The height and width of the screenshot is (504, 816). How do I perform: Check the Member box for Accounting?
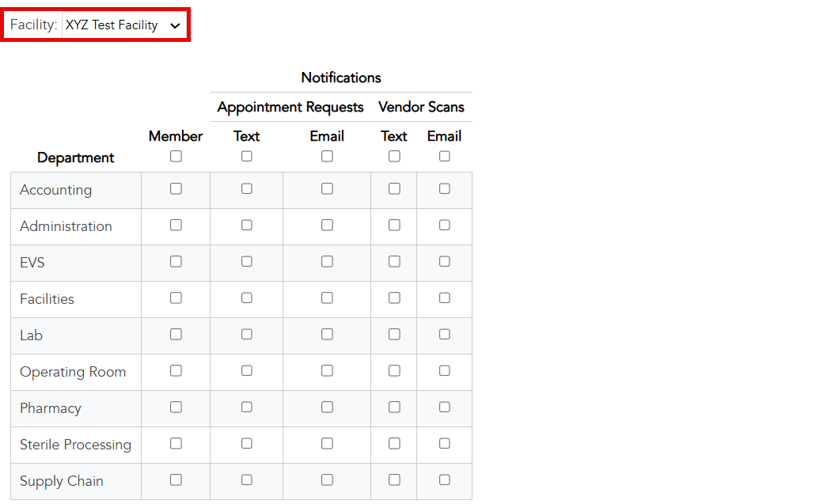pos(175,188)
